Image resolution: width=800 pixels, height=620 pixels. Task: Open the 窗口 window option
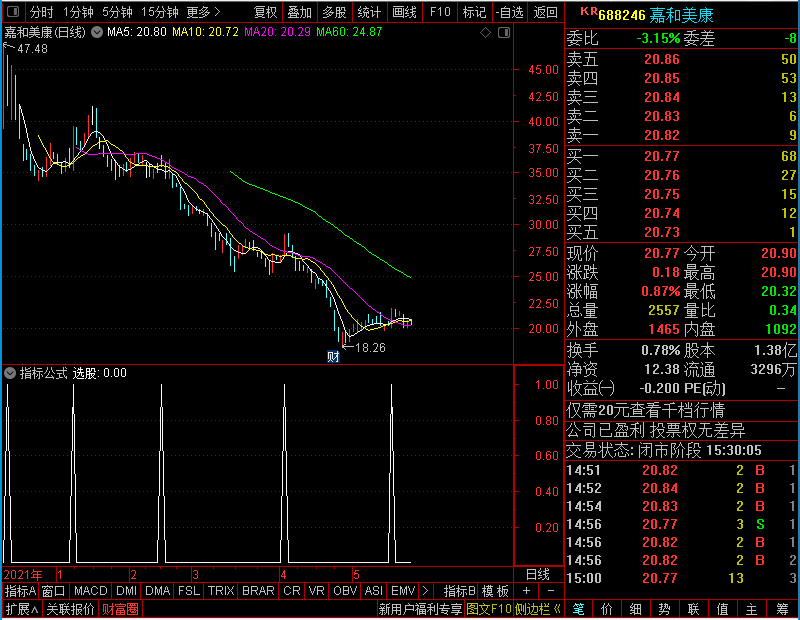pyautogui.click(x=54, y=591)
